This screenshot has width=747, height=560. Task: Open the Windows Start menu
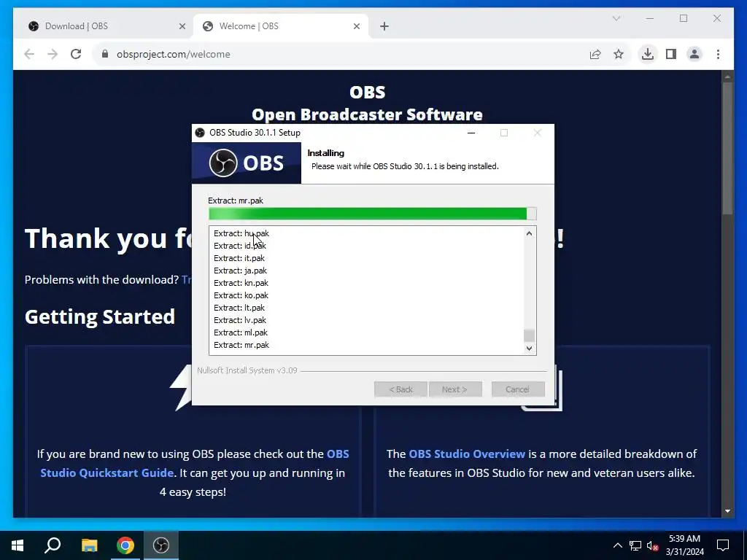point(18,545)
